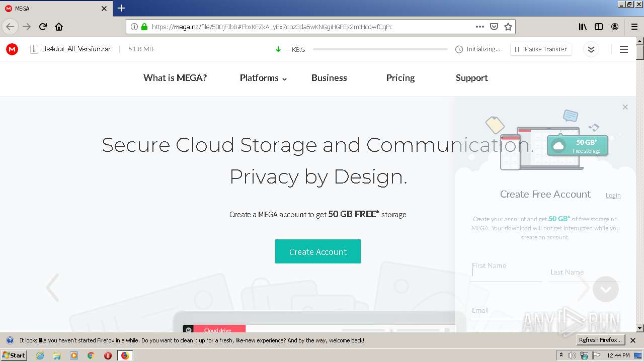Click the 12:44 PM system clock
644x362 pixels.
pos(618,355)
